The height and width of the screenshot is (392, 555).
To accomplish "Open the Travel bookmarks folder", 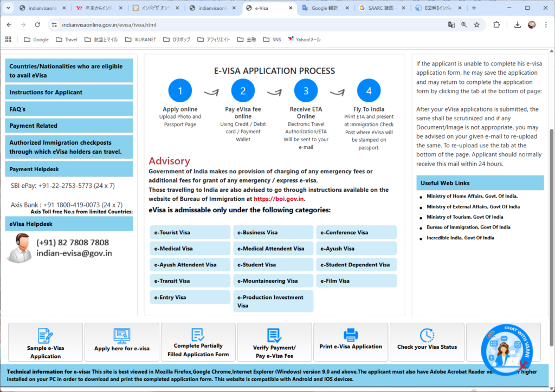I will pos(66,40).
